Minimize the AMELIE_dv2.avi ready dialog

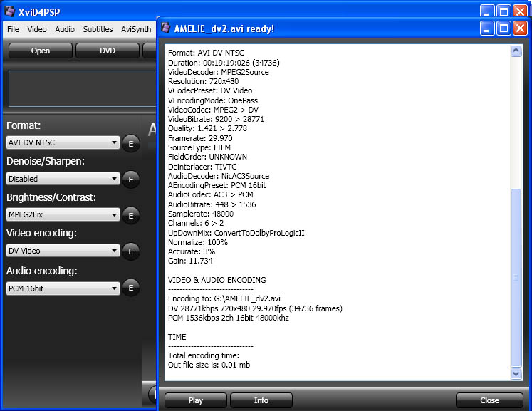(486, 28)
